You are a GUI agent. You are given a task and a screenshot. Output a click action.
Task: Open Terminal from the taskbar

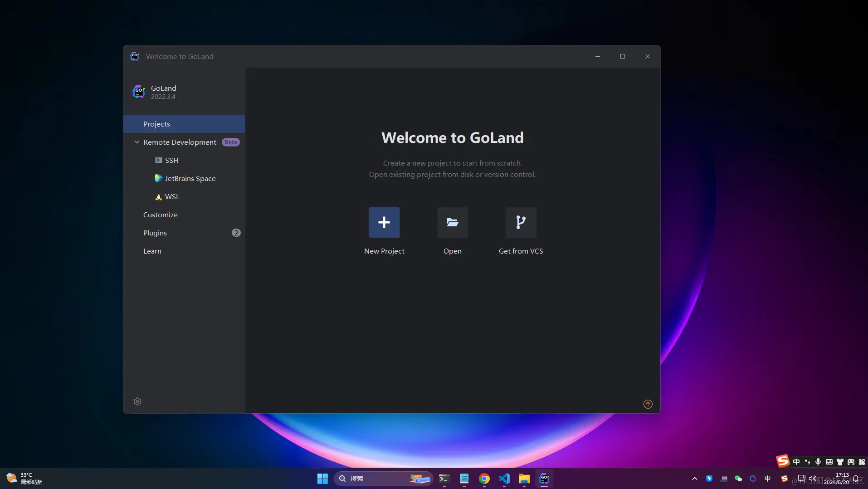tap(444, 479)
